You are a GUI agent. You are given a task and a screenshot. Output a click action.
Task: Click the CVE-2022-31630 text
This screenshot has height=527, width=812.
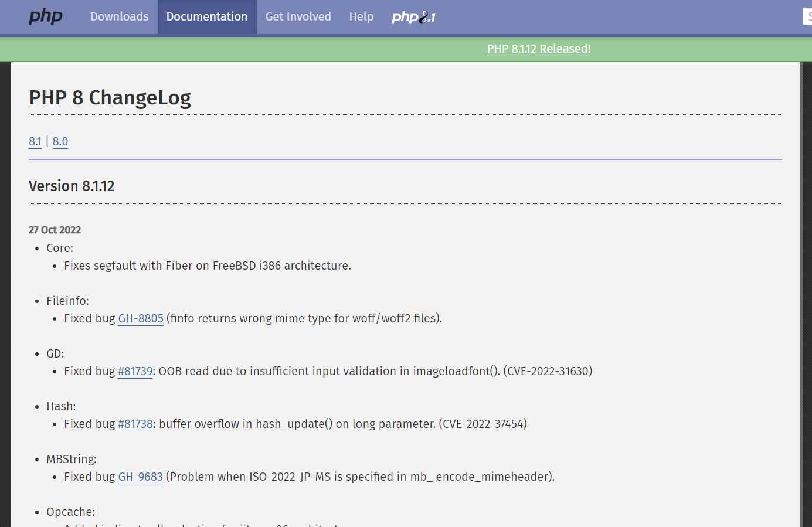point(548,371)
